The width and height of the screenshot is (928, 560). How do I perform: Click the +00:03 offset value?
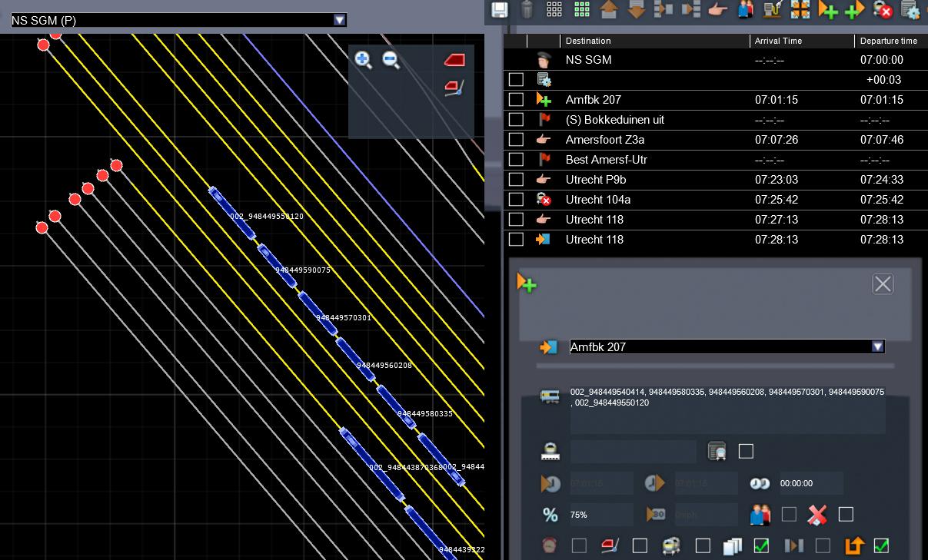pos(883,80)
